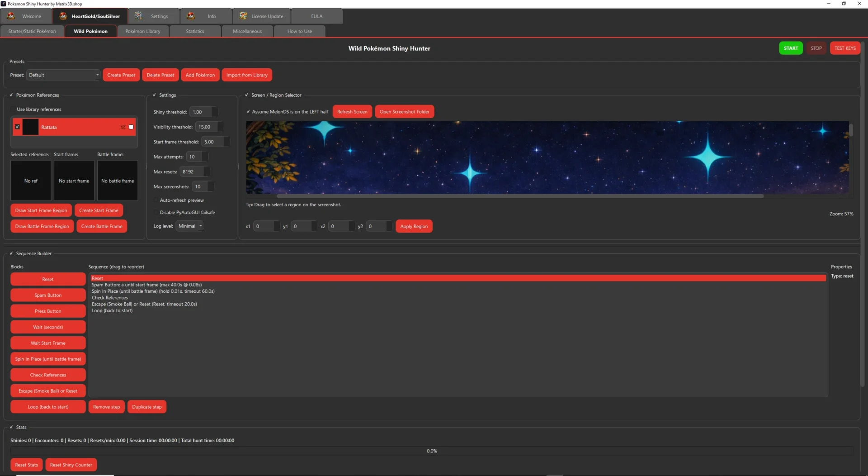Screen dimensions: 868x476
Task: Click the y1 coordinate field
Action: (x=304, y=226)
